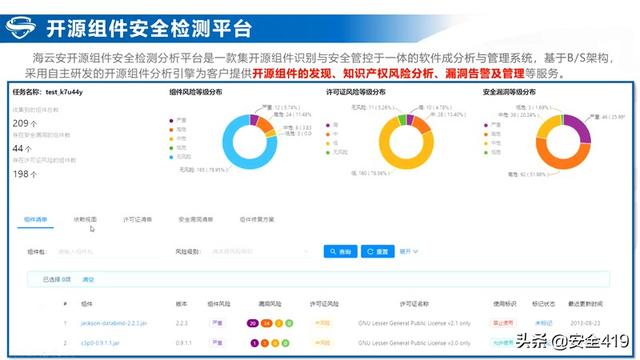Image resolution: width=640 pixels, height=360 pixels.
Task: Open the 组件修复方案 tab
Action: click(257, 220)
